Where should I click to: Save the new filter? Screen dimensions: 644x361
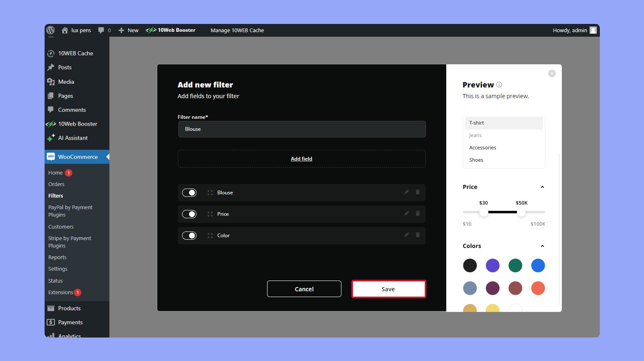click(388, 289)
